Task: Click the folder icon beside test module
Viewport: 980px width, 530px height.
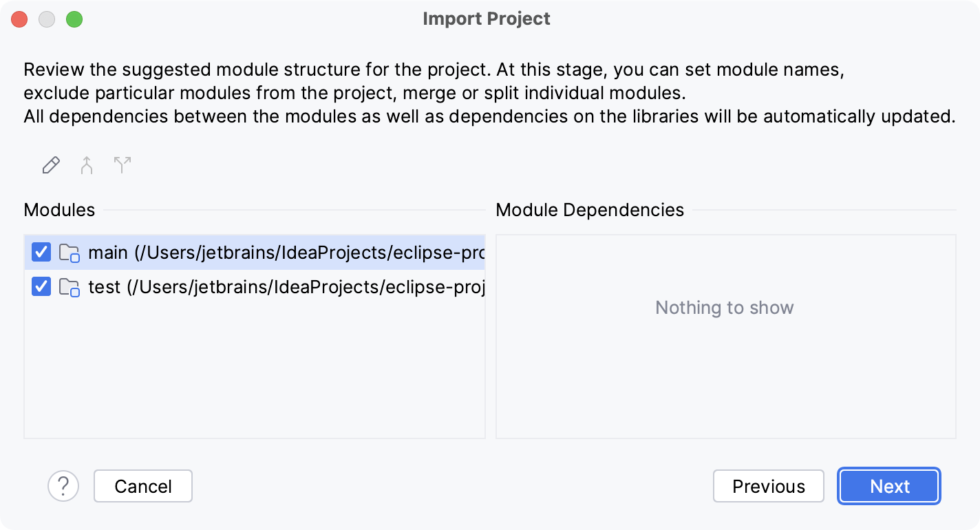Action: pyautogui.click(x=68, y=287)
